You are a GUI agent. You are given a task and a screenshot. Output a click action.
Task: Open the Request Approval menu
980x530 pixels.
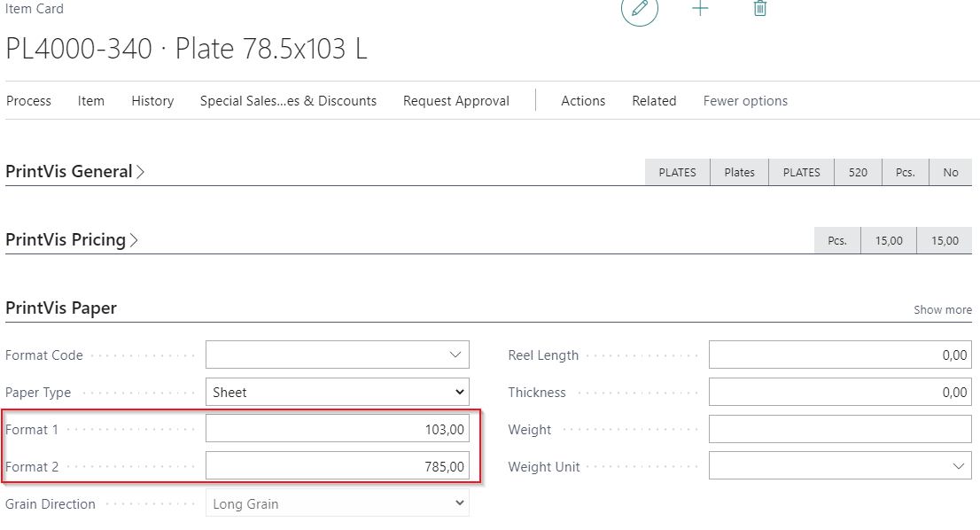click(x=455, y=101)
